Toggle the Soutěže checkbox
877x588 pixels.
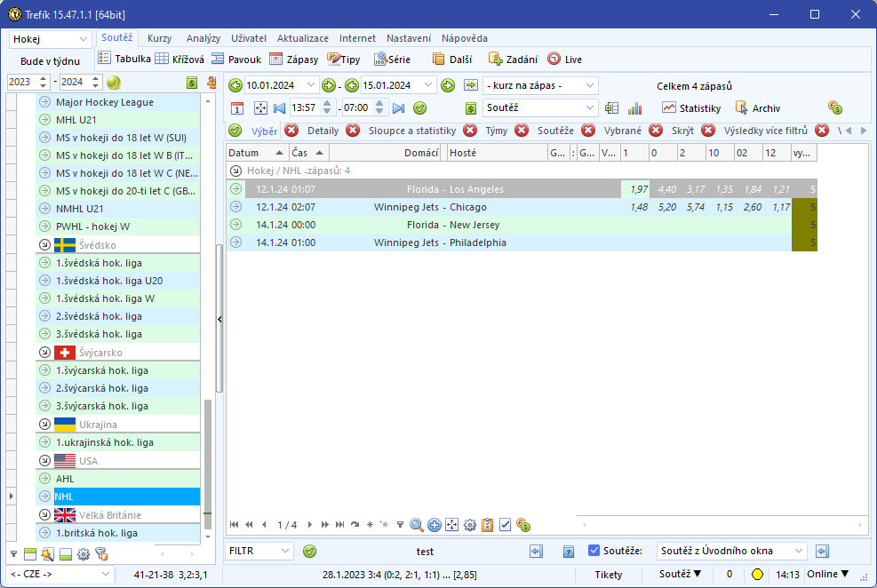pos(594,551)
